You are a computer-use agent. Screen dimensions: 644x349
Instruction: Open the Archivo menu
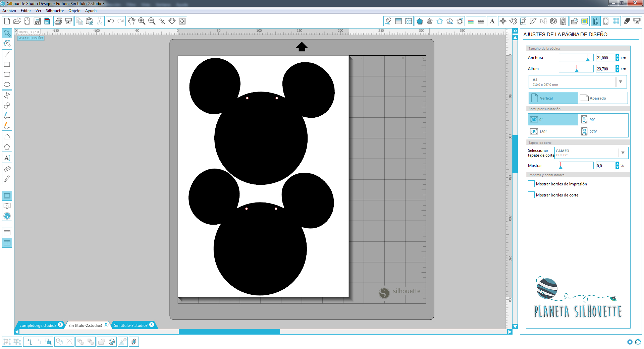pos(9,11)
